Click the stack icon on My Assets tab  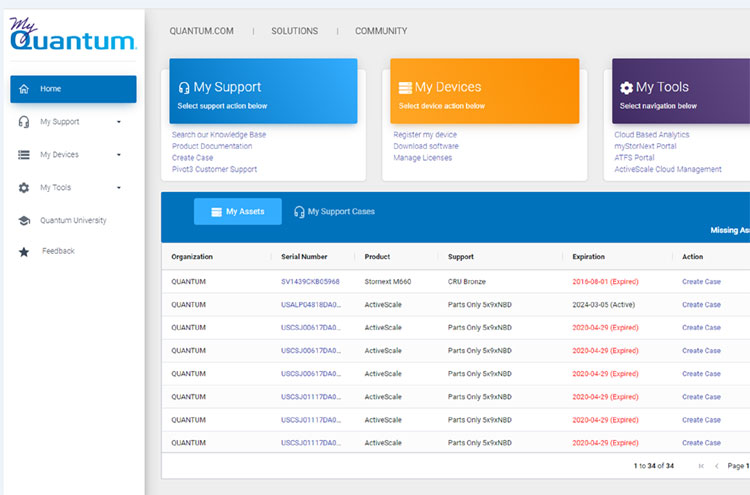(x=217, y=212)
